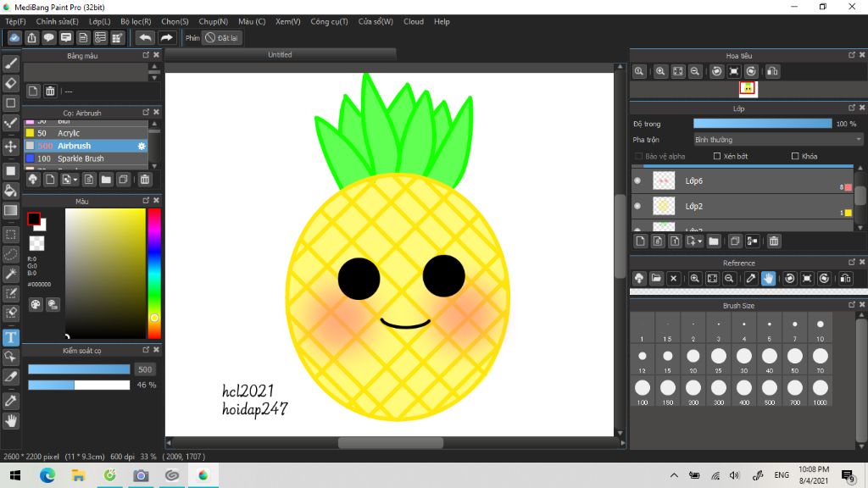Image resolution: width=868 pixels, height=488 pixels.
Task: Zoom in the Navigator view
Action: coord(660,71)
